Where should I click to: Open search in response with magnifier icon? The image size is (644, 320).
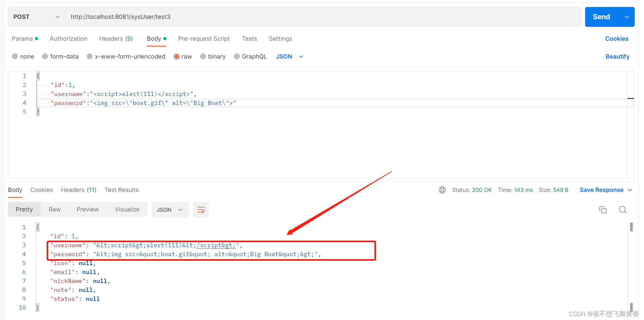click(623, 210)
